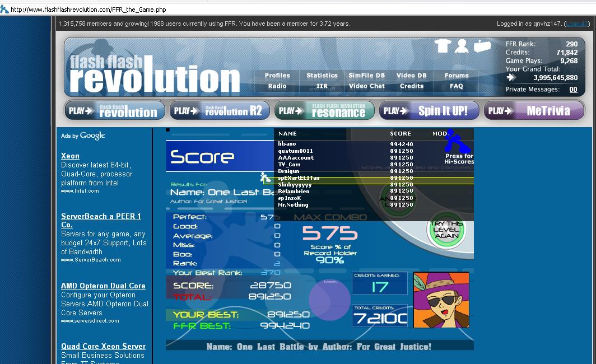This screenshot has width=596, height=364.
Task: Play Revolution R2 game
Action: pyautogui.click(x=220, y=110)
